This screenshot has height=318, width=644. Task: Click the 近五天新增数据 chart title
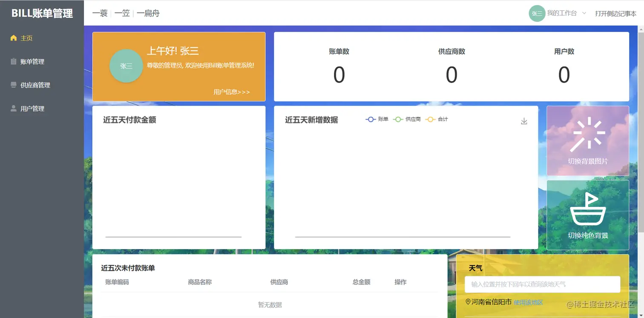tap(311, 120)
